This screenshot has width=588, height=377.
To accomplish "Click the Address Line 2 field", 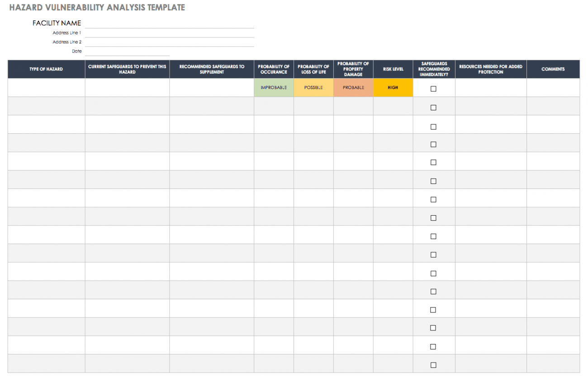I will [x=169, y=42].
